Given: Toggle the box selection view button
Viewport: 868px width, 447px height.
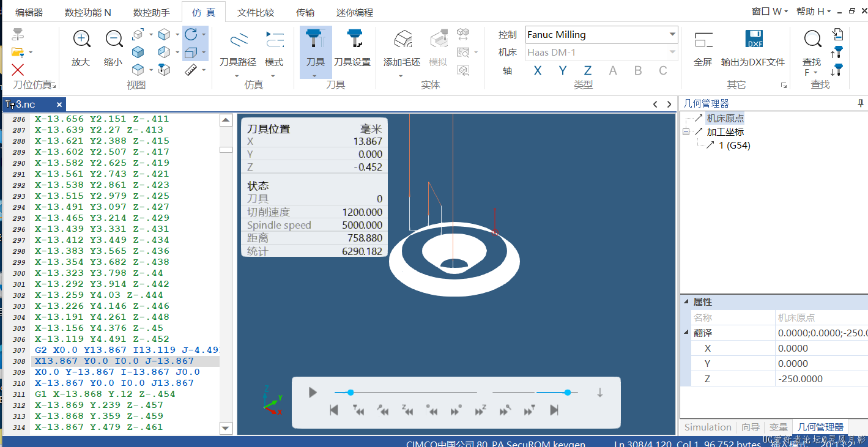Looking at the screenshot, I should click(x=191, y=53).
